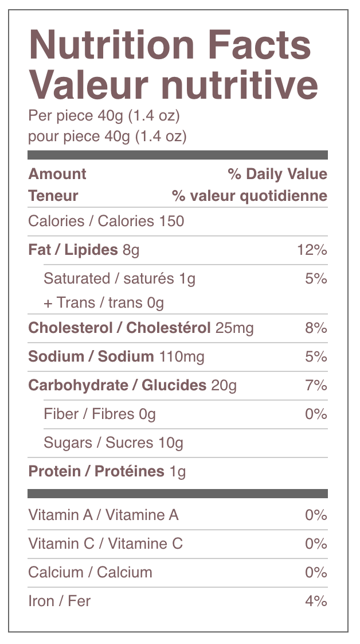This screenshot has width=360, height=644.
Task: Select the Sodium 110mg row label
Action: tap(116, 356)
